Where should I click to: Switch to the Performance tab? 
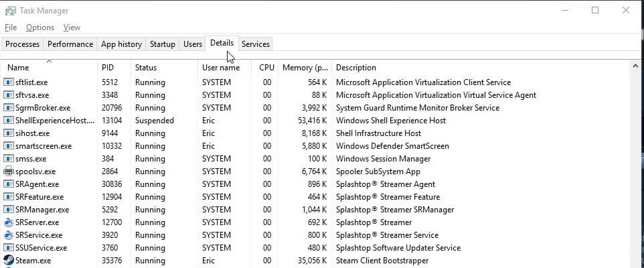70,44
